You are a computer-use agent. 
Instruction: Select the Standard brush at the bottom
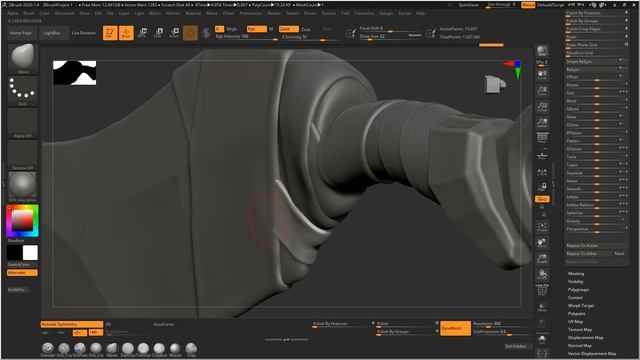point(48,348)
